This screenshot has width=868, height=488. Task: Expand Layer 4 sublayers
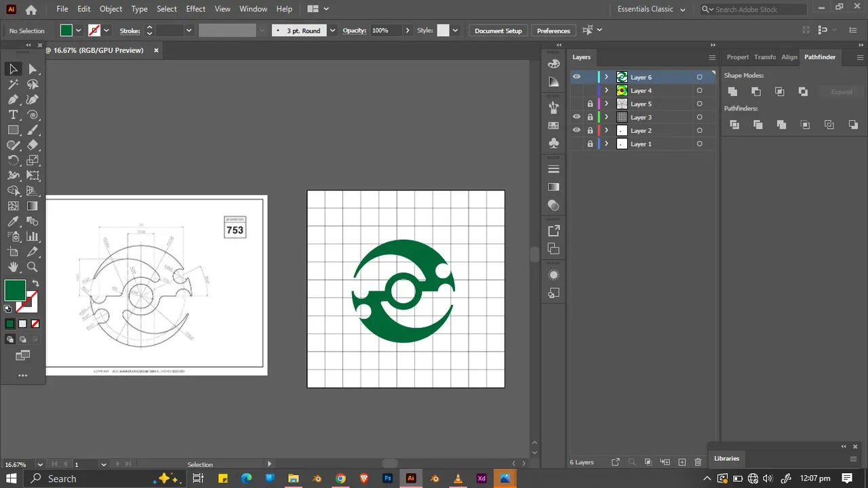[x=607, y=91]
